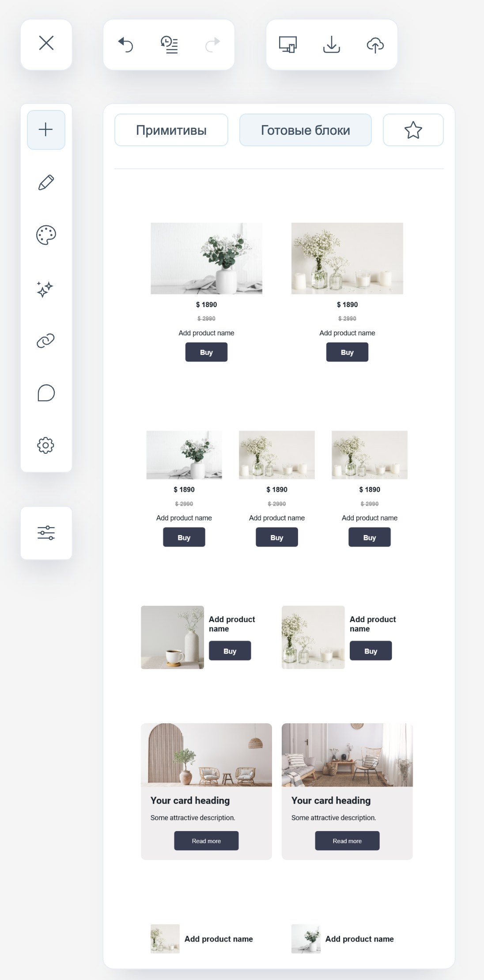Image resolution: width=484 pixels, height=980 pixels.
Task: Switch to the Готовые блоки tab
Action: tap(306, 130)
